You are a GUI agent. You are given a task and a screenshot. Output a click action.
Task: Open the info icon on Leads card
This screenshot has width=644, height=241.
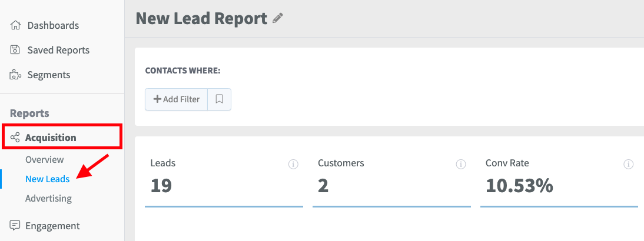point(293,164)
